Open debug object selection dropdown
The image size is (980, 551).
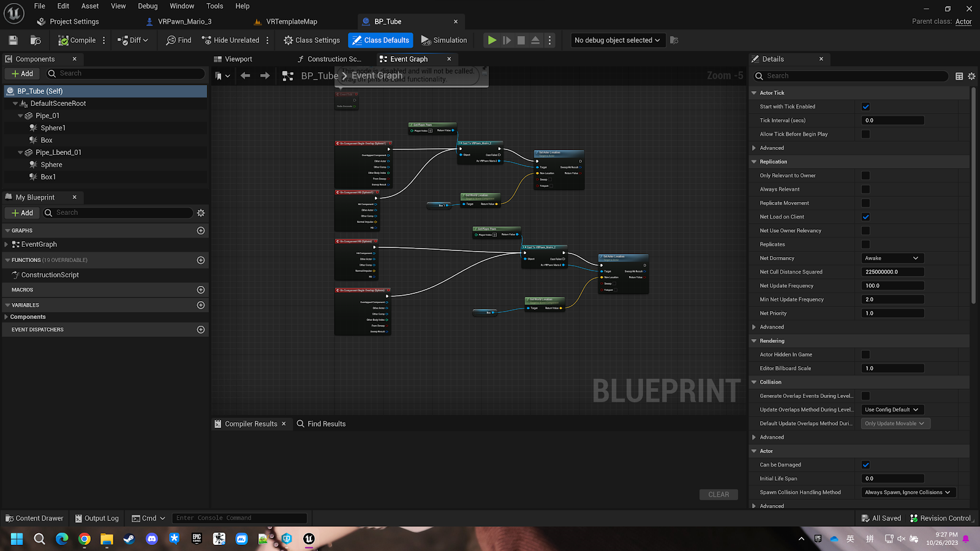click(x=617, y=40)
